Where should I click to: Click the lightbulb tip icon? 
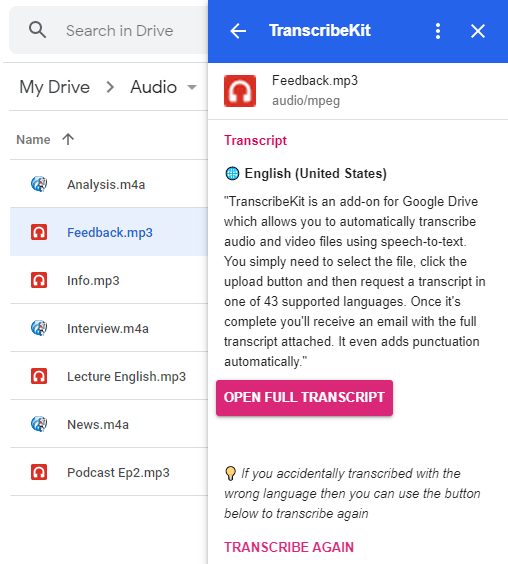pyautogui.click(x=230, y=473)
